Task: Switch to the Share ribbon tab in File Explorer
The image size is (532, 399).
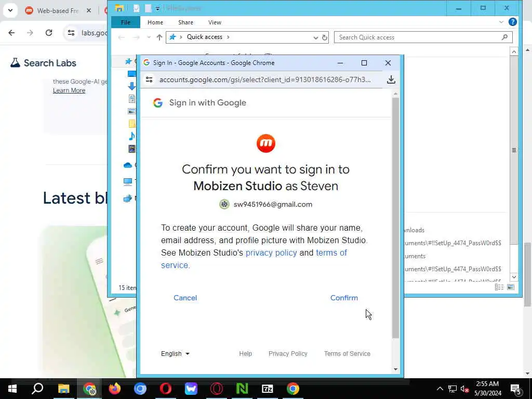Action: pyautogui.click(x=185, y=22)
